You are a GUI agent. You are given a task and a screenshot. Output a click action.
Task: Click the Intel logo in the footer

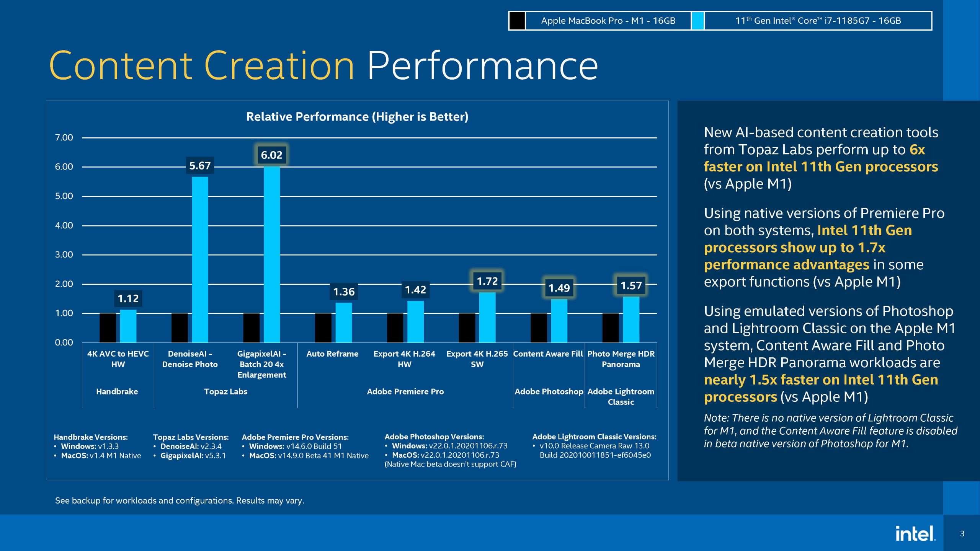915,534
